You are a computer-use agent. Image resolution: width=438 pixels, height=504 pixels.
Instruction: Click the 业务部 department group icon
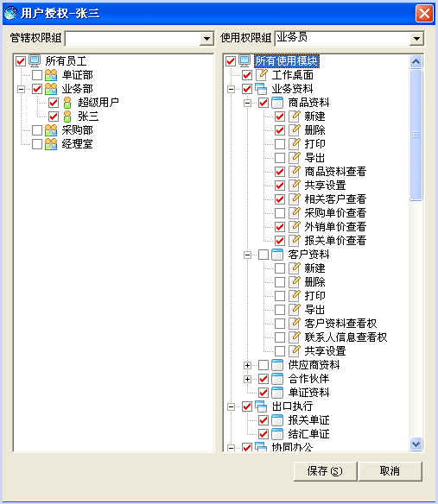click(x=51, y=89)
